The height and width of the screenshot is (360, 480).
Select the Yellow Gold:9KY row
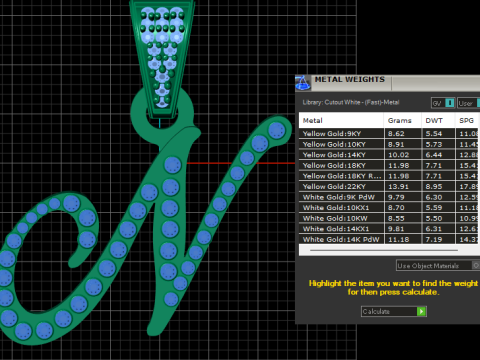coord(389,133)
